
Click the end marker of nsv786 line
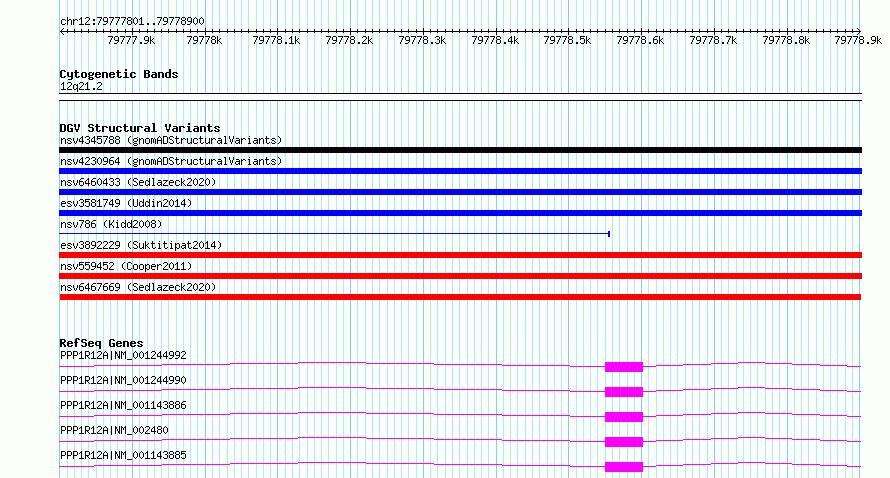pyautogui.click(x=609, y=234)
